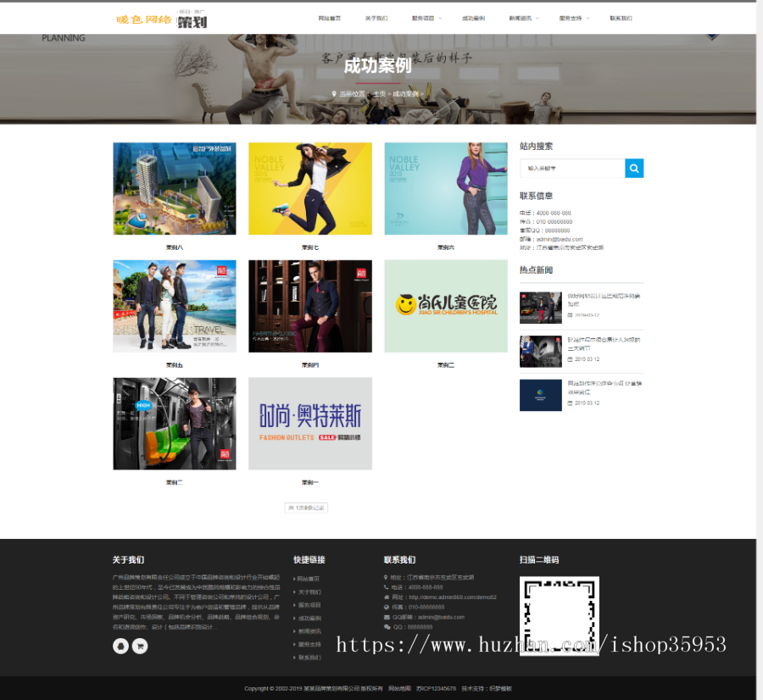Open the first hot news thumbnail with taxi

(x=540, y=308)
